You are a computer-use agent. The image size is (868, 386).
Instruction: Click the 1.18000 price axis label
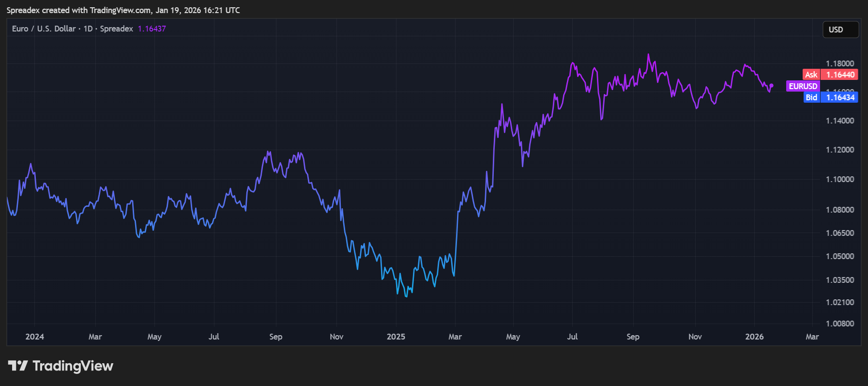tap(840, 63)
